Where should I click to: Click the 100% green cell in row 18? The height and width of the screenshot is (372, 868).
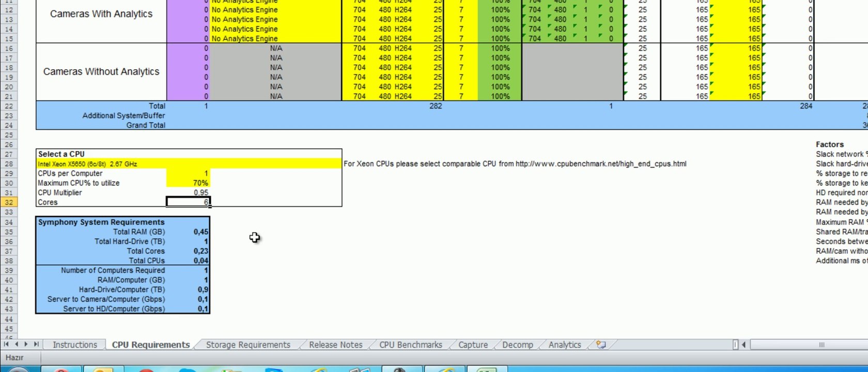click(x=500, y=68)
